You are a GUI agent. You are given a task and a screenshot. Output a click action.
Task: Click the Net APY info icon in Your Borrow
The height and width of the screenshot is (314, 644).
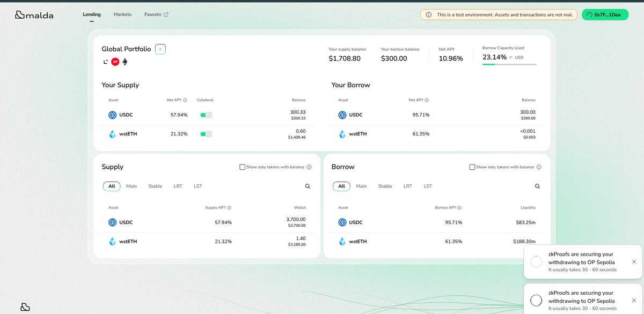coord(427,100)
